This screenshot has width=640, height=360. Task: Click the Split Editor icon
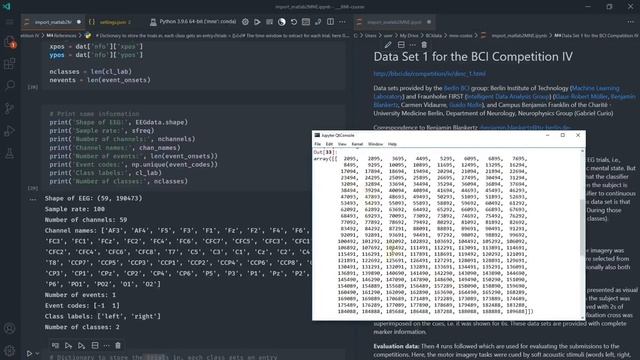(x=330, y=22)
